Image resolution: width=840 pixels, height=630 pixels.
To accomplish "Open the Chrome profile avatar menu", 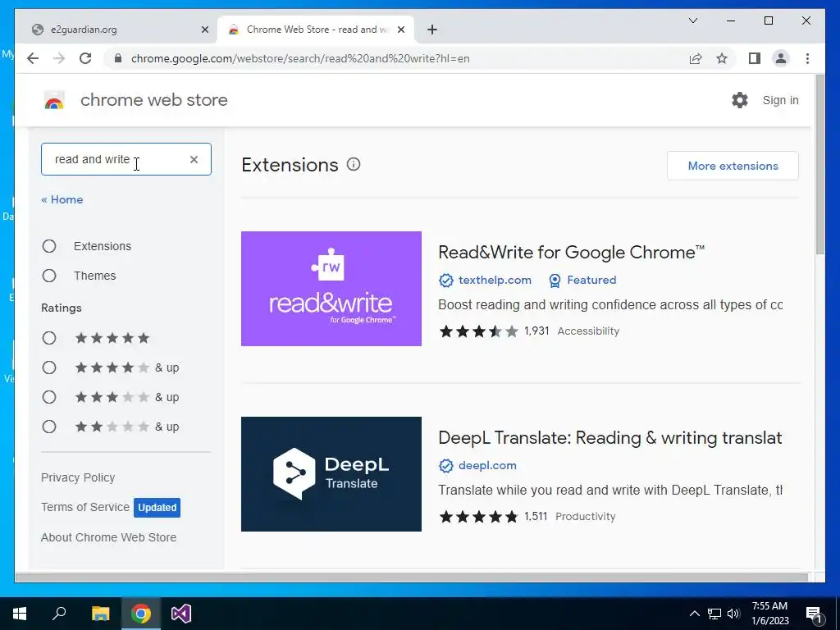I will coord(781,58).
